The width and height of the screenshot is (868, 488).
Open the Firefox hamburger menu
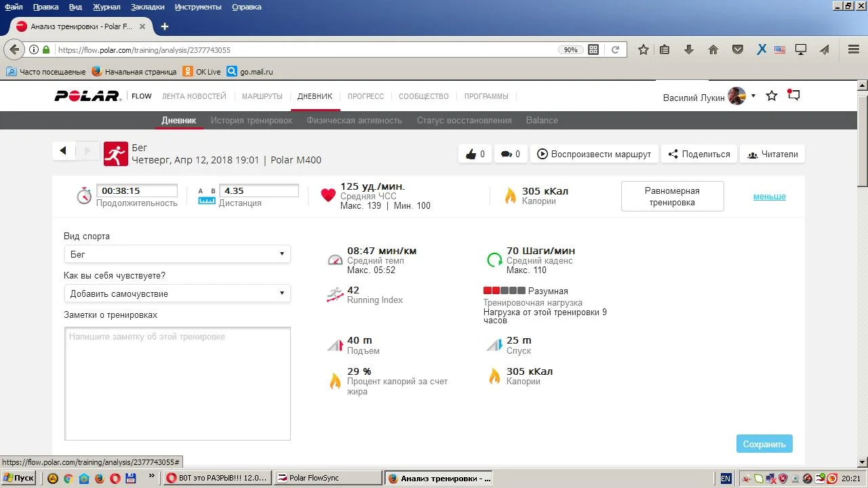coord(854,49)
